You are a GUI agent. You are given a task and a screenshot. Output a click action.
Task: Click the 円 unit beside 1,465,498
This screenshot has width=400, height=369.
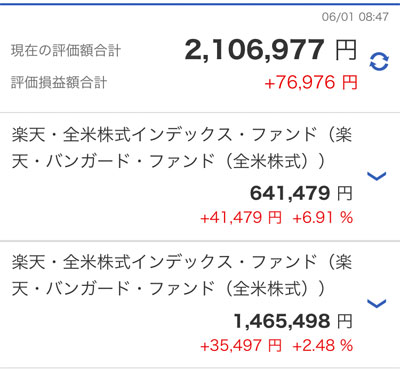click(345, 321)
